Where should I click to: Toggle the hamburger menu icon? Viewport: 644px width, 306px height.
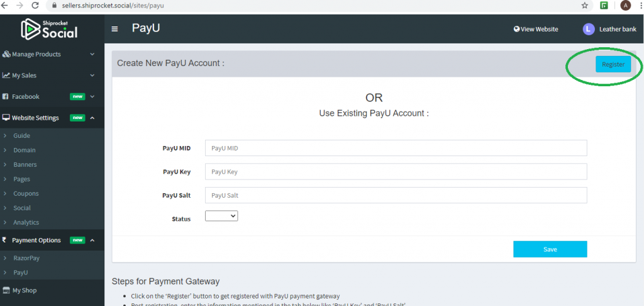point(114,29)
